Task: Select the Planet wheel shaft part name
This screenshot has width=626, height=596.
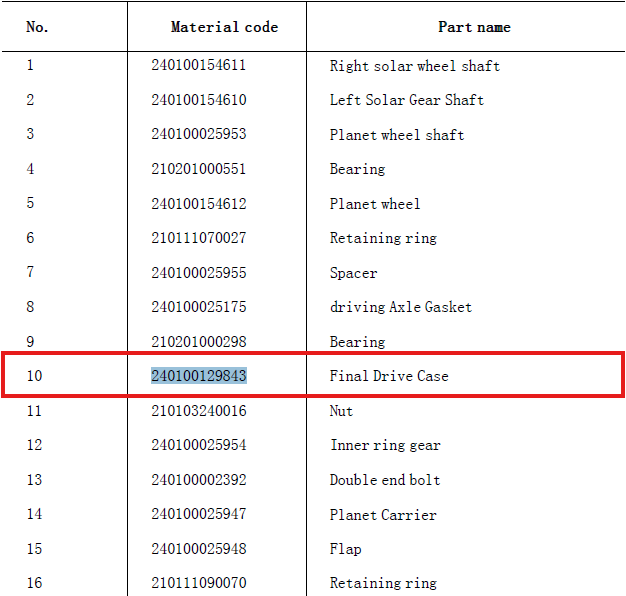Action: (397, 135)
